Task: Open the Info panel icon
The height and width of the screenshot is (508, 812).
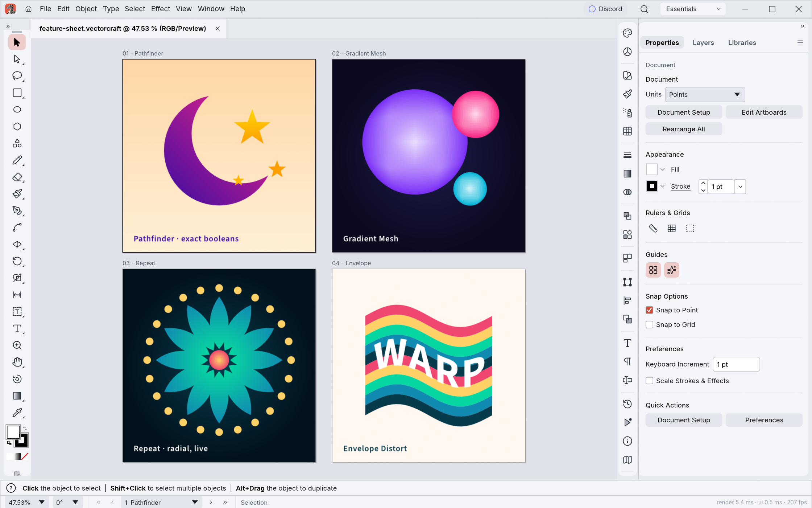Action: coord(627,441)
